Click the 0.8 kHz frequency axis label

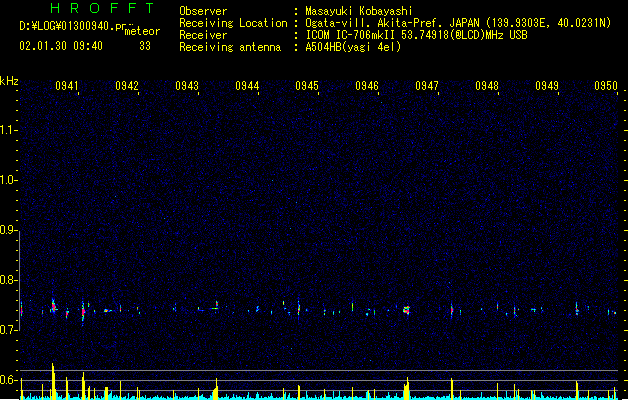pyautogui.click(x=8, y=280)
